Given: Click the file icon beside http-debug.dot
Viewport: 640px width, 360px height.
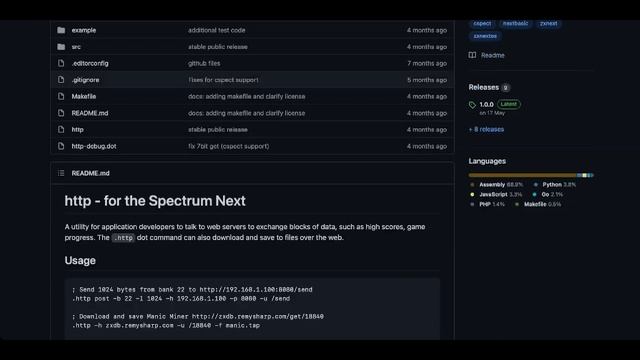Looking at the screenshot, I should 61,146.
